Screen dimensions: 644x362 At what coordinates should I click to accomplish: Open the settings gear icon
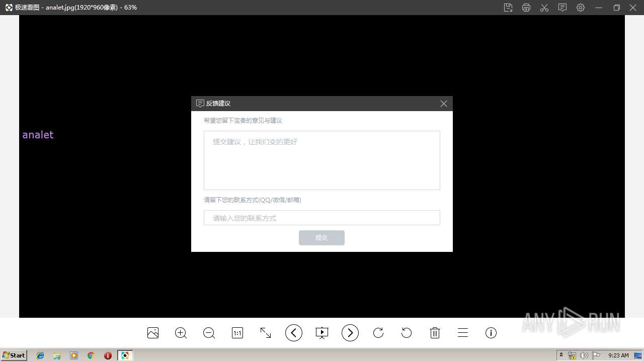581,8
